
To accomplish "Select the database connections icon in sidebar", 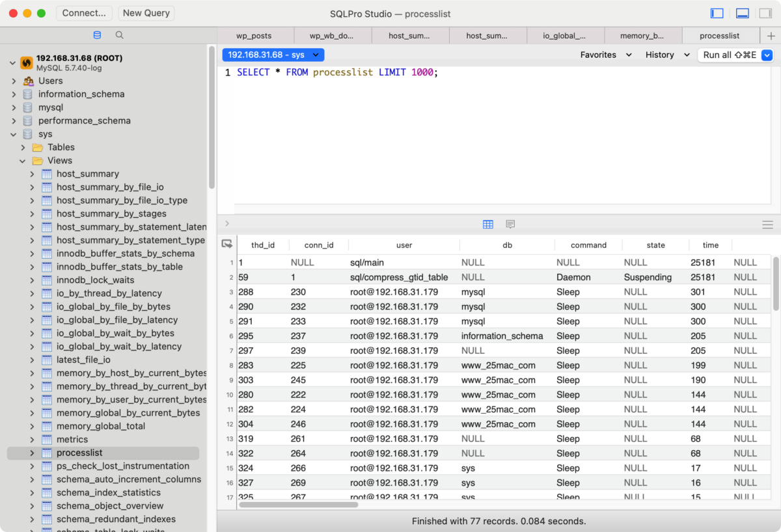I will pos(97,35).
